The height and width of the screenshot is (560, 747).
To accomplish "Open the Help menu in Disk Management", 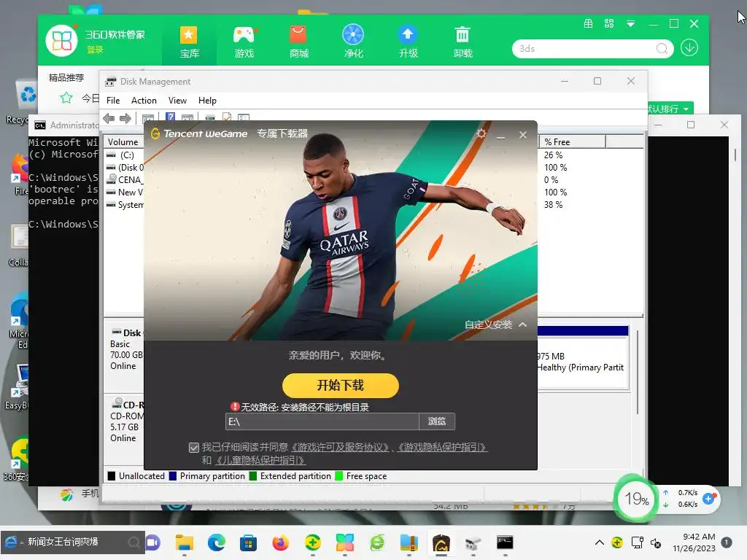I will 207,101.
